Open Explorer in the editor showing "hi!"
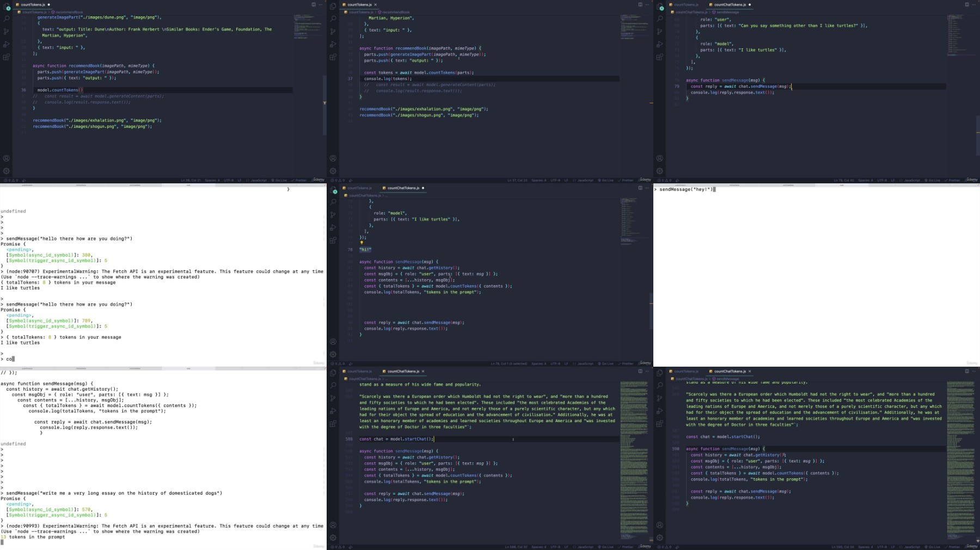This screenshot has width=980, height=550. [x=333, y=189]
